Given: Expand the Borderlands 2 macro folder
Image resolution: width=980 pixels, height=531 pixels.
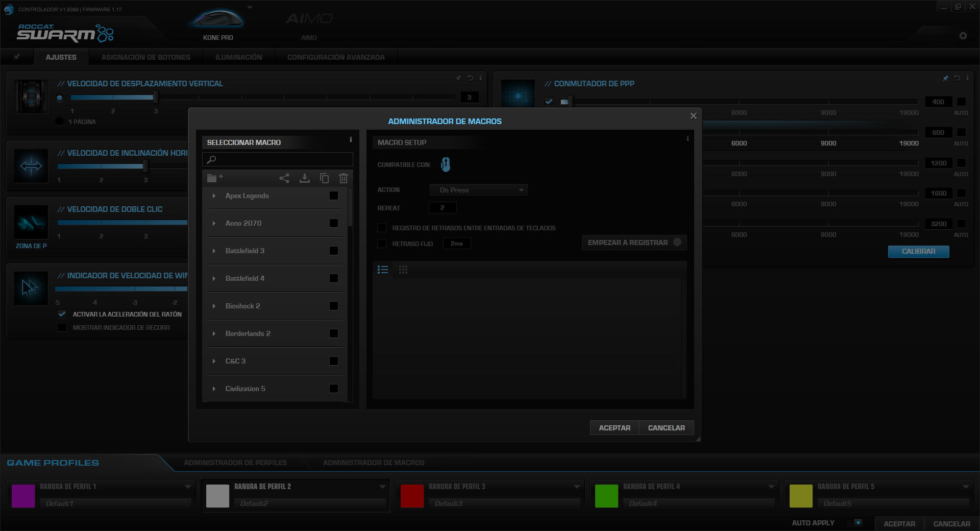Looking at the screenshot, I should 214,333.
